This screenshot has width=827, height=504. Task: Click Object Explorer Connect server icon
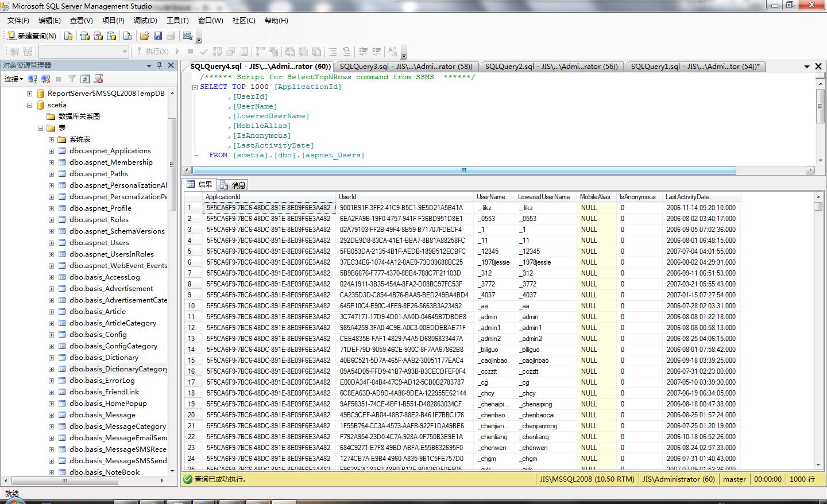[x=33, y=79]
